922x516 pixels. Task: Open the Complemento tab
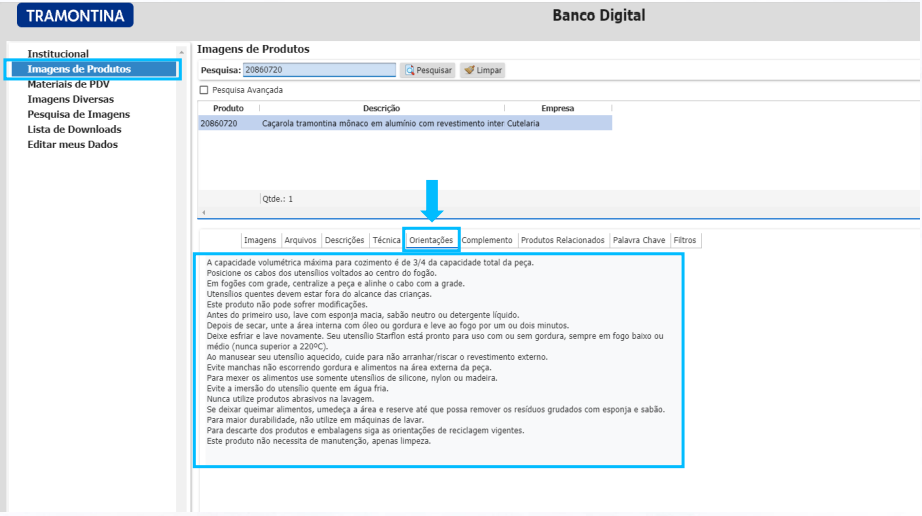coord(487,240)
